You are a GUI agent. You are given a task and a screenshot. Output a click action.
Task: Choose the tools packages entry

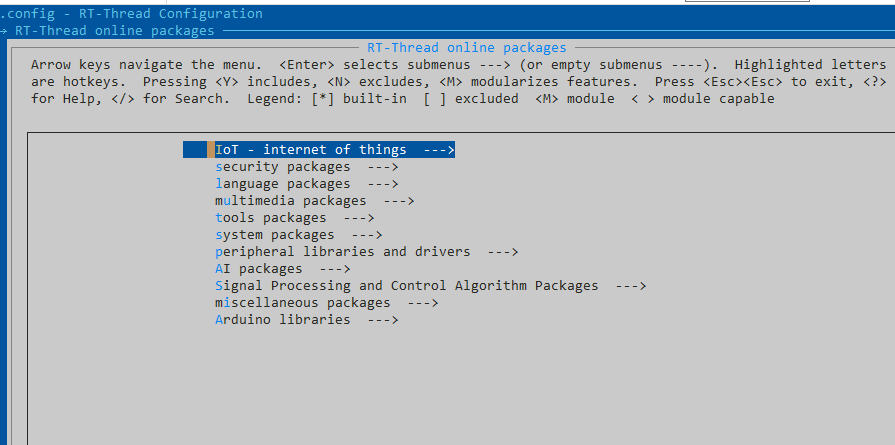[x=271, y=218]
